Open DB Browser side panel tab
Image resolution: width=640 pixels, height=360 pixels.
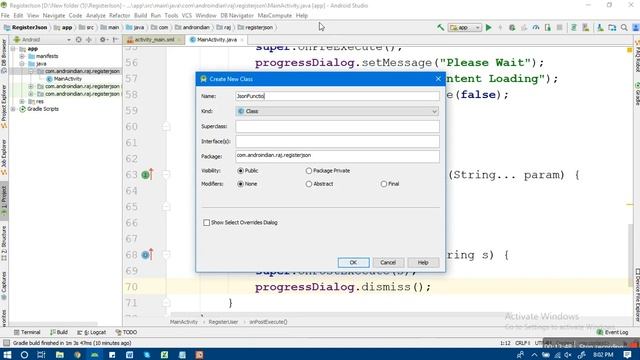[4, 55]
